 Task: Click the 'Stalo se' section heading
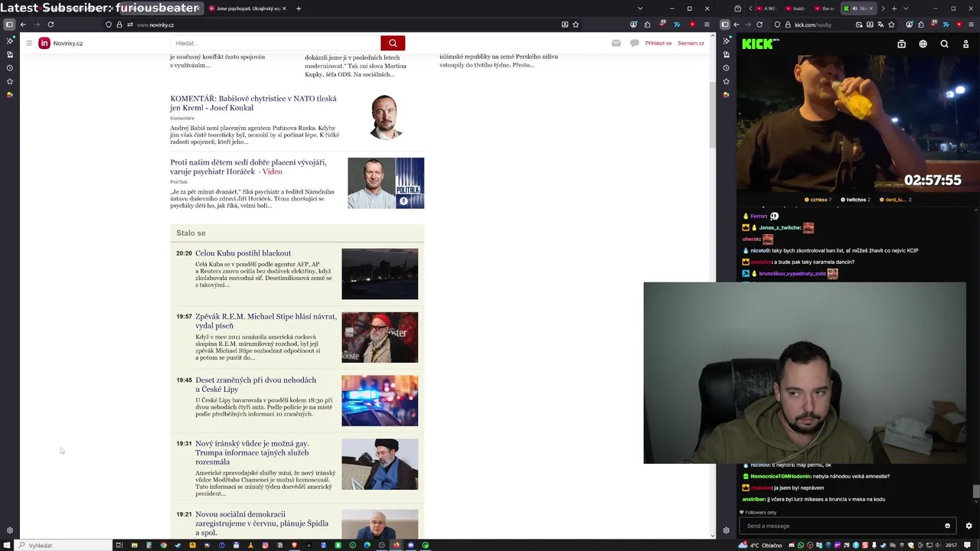pyautogui.click(x=191, y=233)
